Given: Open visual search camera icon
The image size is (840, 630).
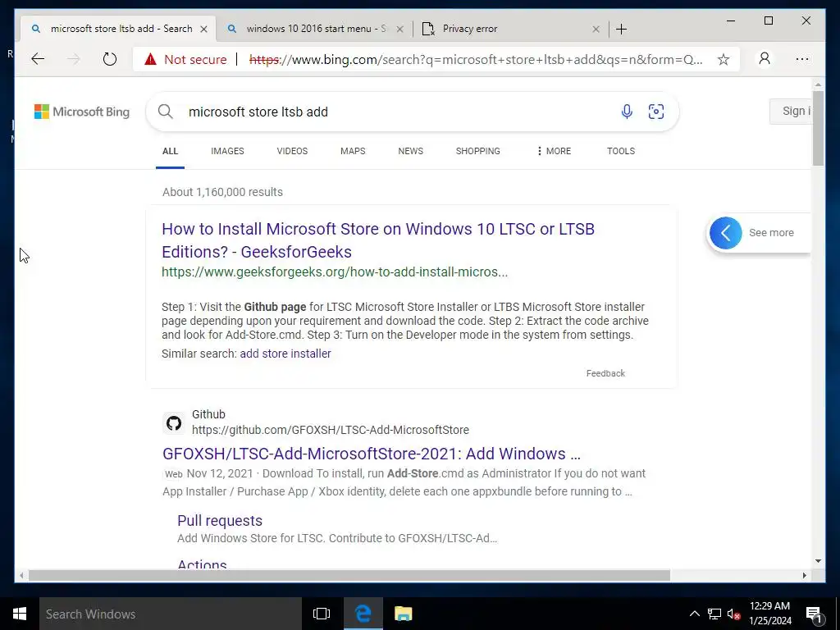Looking at the screenshot, I should click(656, 112).
